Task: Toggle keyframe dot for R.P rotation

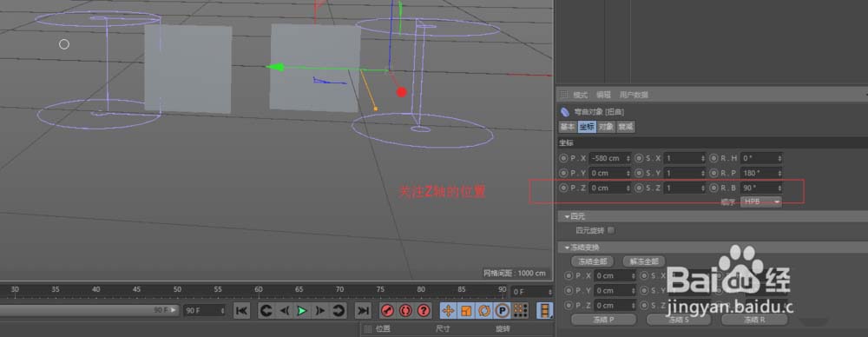Action: (714, 174)
